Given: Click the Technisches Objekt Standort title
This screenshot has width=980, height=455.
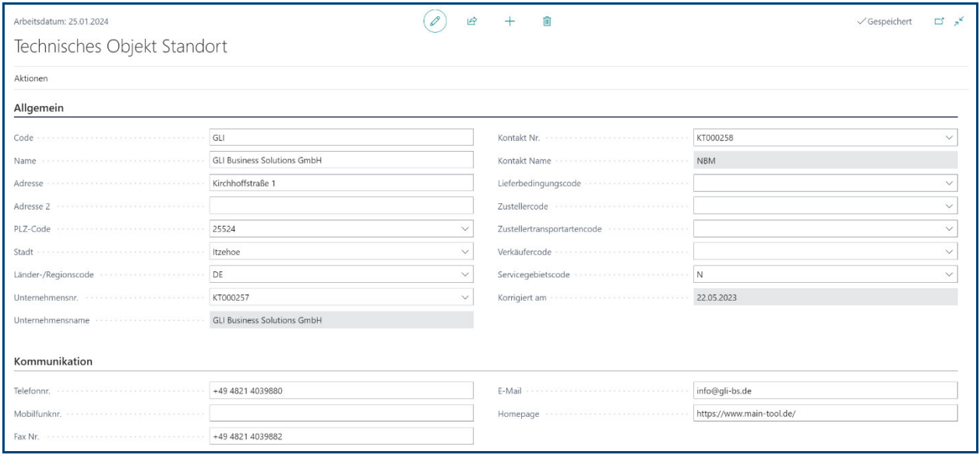Looking at the screenshot, I should point(121,47).
